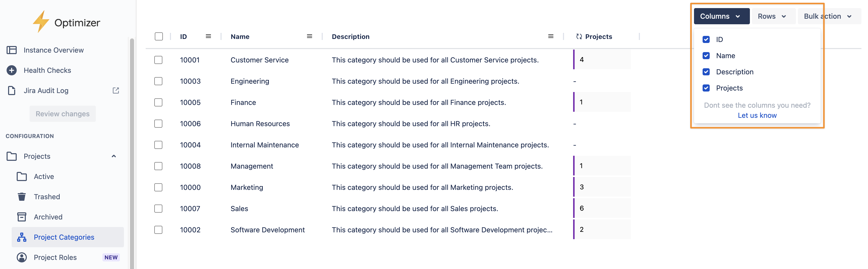Click the Projects column refresh icon
The width and height of the screenshot is (868, 269).
[x=579, y=37]
